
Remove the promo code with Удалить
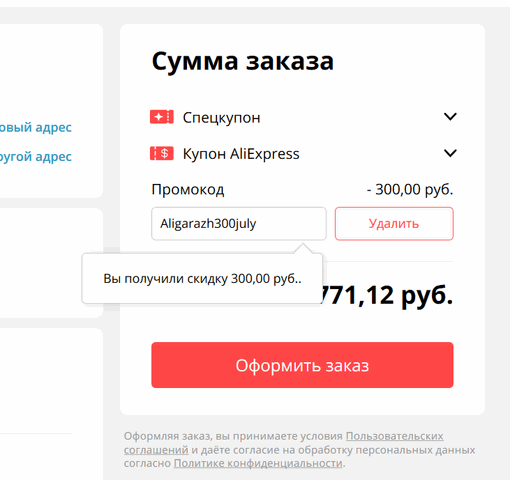click(394, 223)
